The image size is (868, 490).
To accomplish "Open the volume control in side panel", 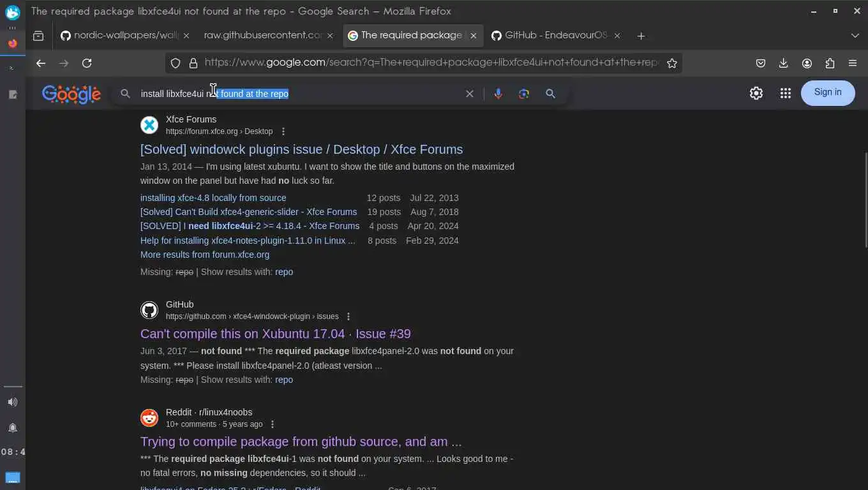I will click(13, 402).
